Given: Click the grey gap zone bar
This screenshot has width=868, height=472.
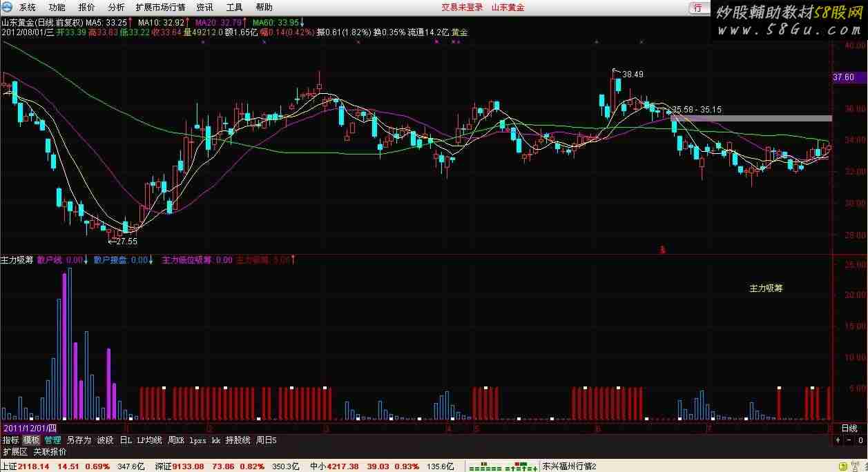Looking at the screenshot, I should 751,119.
